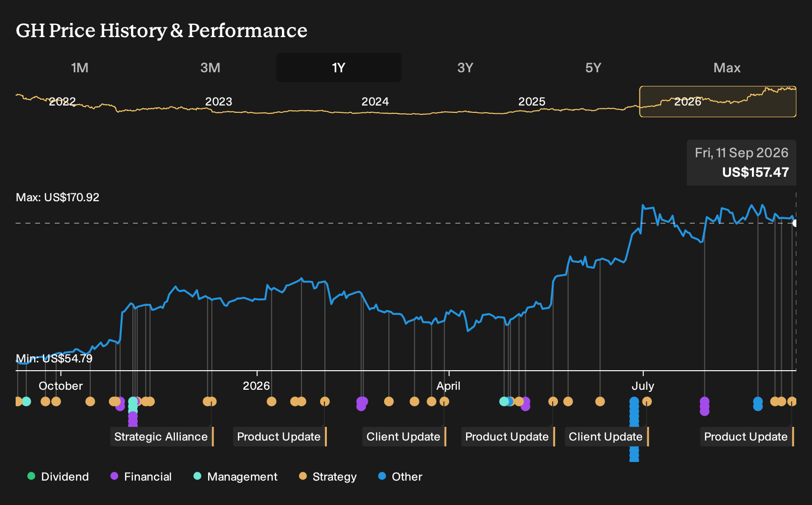Toggle the Strategy legend filter
Viewport: 812px width, 505px height.
tap(328, 477)
